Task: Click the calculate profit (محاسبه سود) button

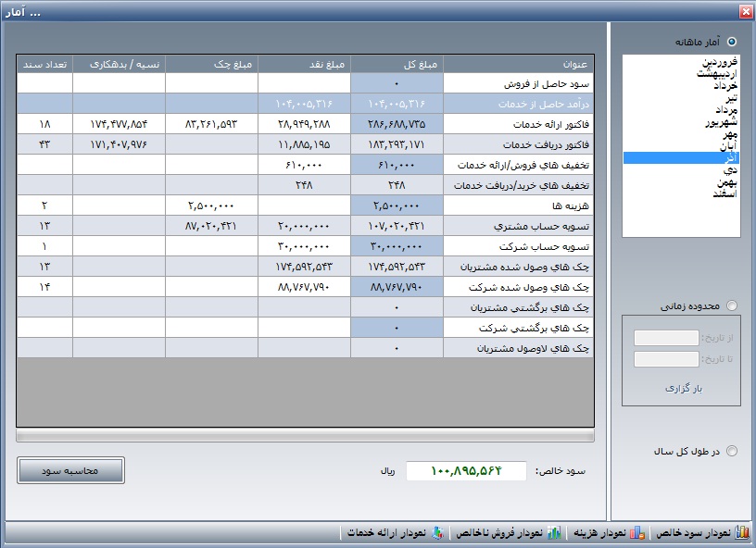Action: pos(70,470)
